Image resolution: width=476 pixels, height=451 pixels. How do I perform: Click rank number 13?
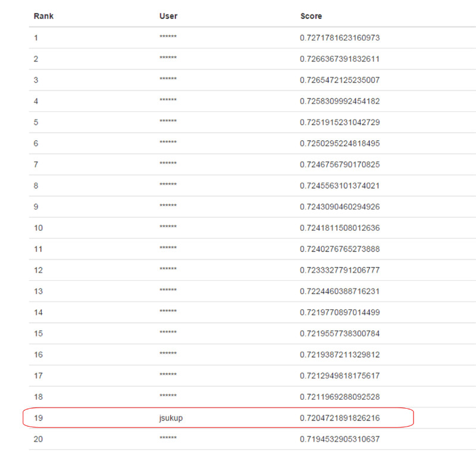coord(38,292)
